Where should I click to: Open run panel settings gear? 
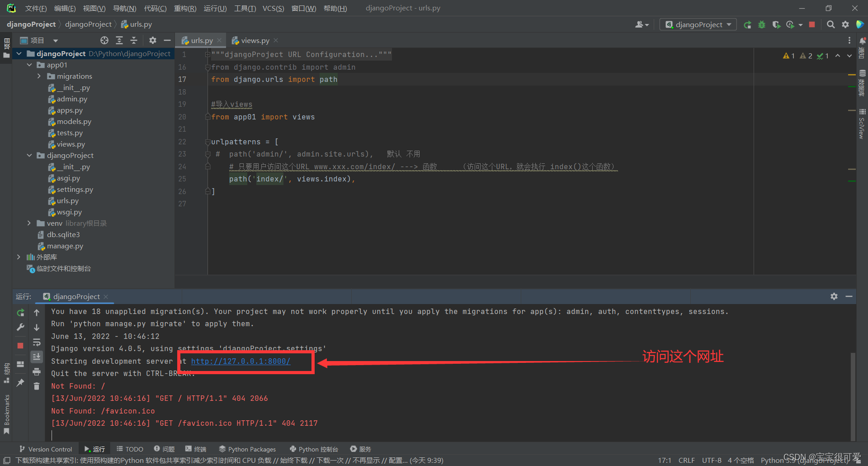click(834, 296)
